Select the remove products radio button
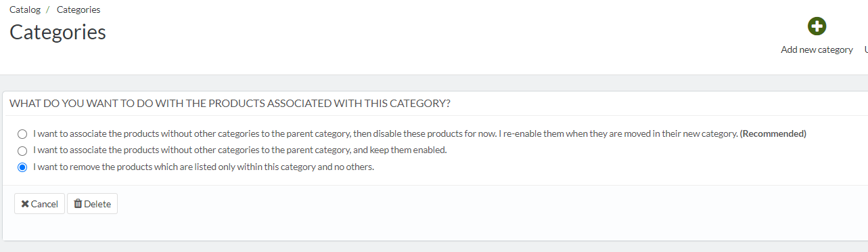Image resolution: width=868 pixels, height=252 pixels. (22, 167)
